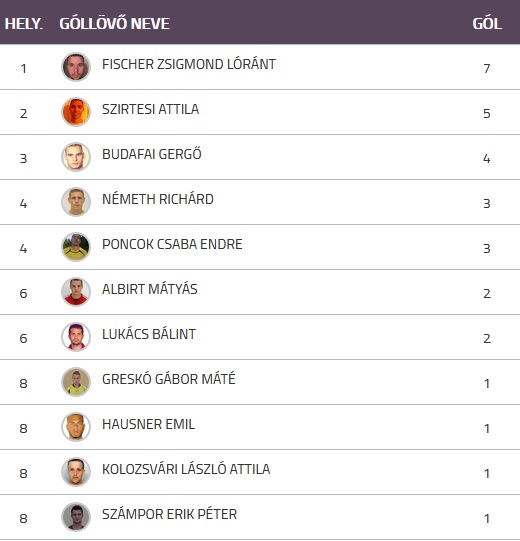Select Budafai Gergő's profile picture
This screenshot has height=541, width=520.
point(76,157)
